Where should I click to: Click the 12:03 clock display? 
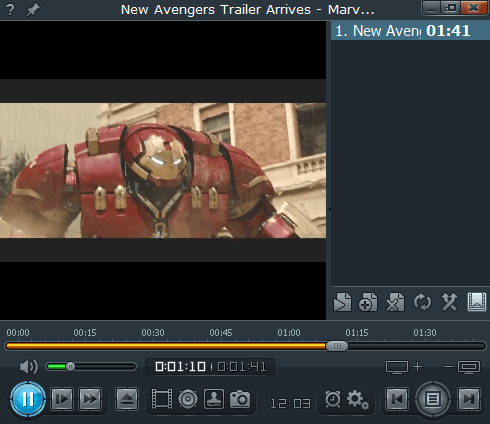click(290, 403)
